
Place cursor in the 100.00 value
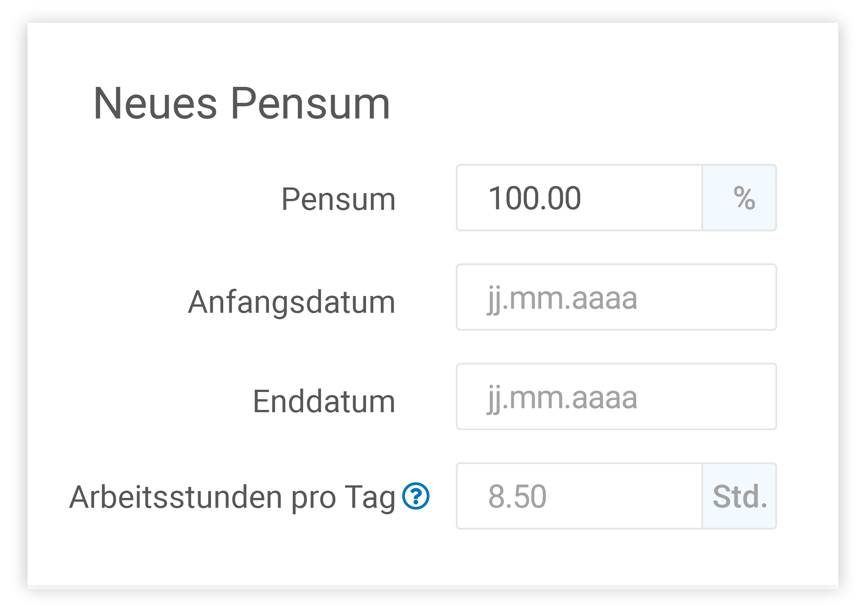click(534, 198)
